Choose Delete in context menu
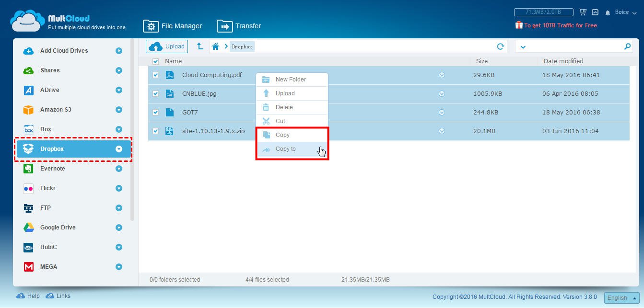This screenshot has width=644, height=308. point(292,107)
